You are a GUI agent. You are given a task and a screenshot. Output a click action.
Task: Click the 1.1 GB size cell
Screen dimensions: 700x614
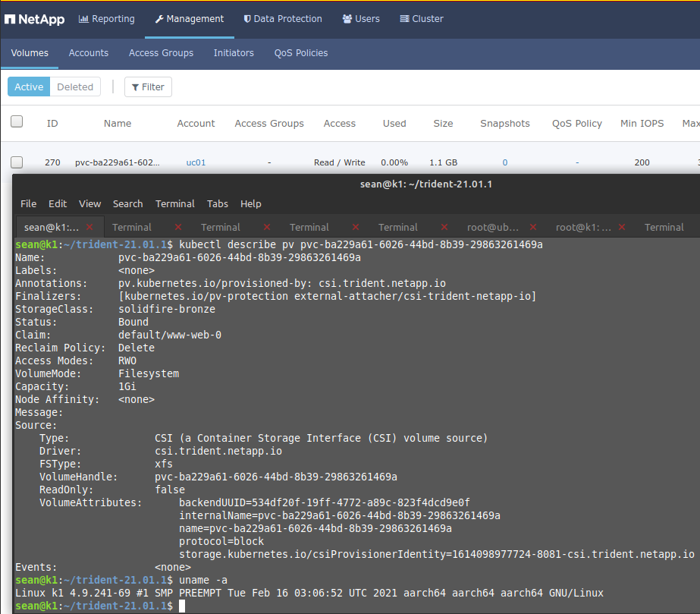point(444,162)
